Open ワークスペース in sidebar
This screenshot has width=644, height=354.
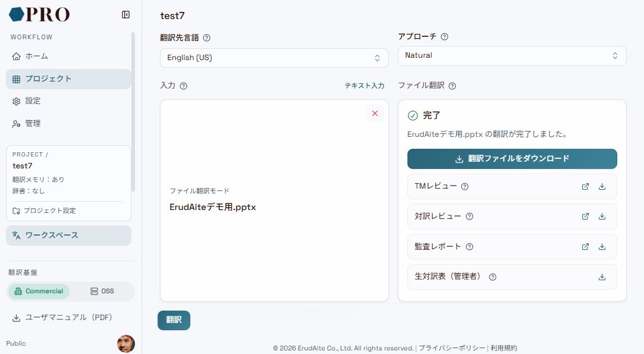coord(68,236)
